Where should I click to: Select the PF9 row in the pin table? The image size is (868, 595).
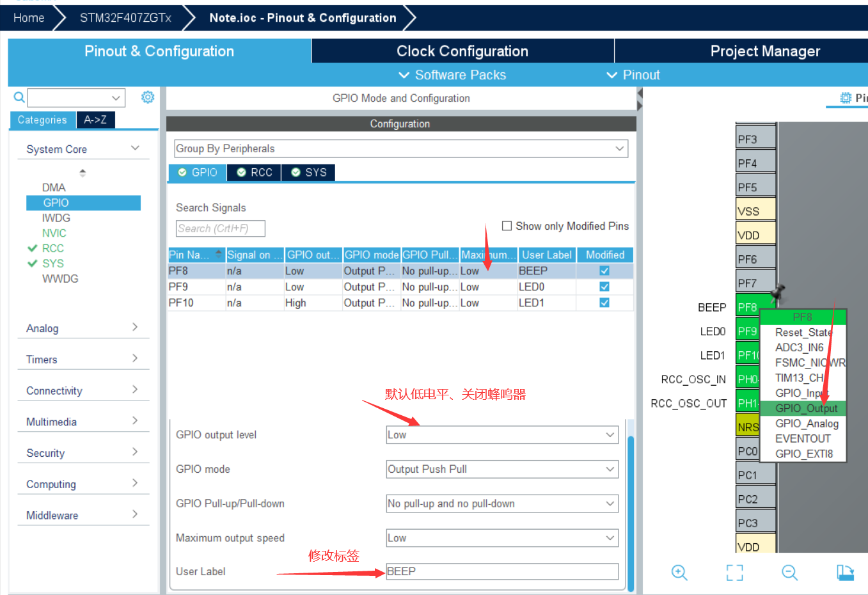tap(400, 287)
